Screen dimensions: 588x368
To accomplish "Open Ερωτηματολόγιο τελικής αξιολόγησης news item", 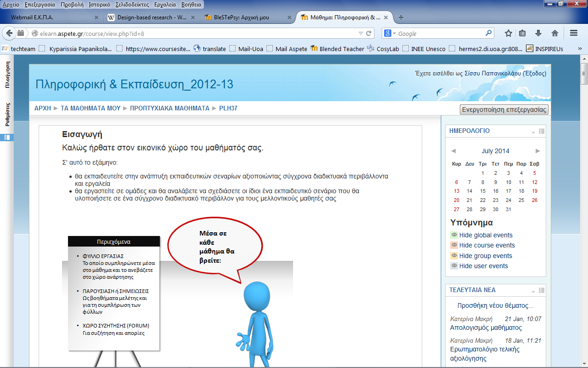I will (x=485, y=354).
